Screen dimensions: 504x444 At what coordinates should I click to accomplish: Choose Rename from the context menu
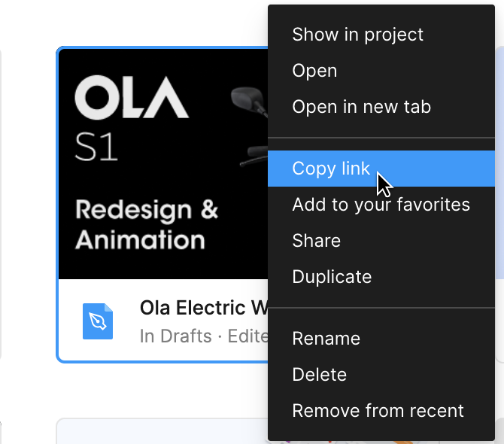click(381, 338)
